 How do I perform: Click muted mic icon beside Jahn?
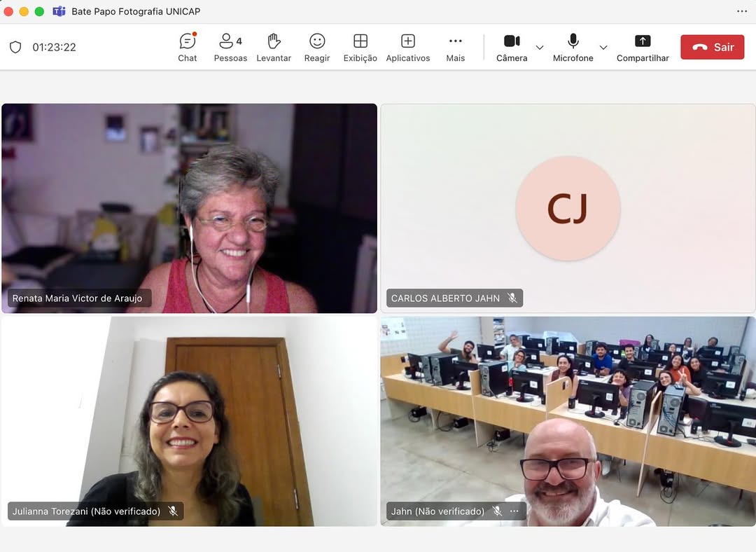(x=497, y=511)
